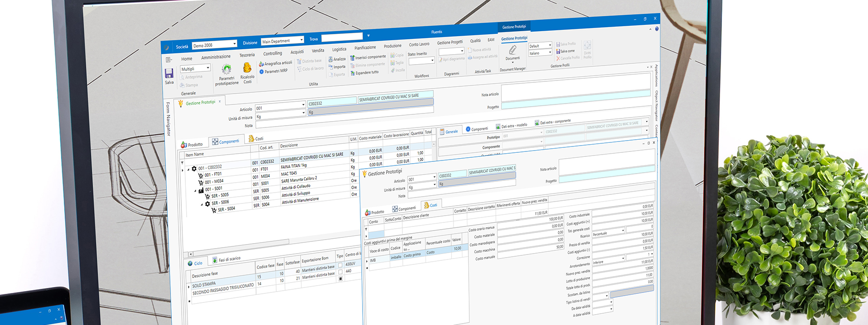
Task: Open Dati extra - modello tab
Action: [511, 126]
